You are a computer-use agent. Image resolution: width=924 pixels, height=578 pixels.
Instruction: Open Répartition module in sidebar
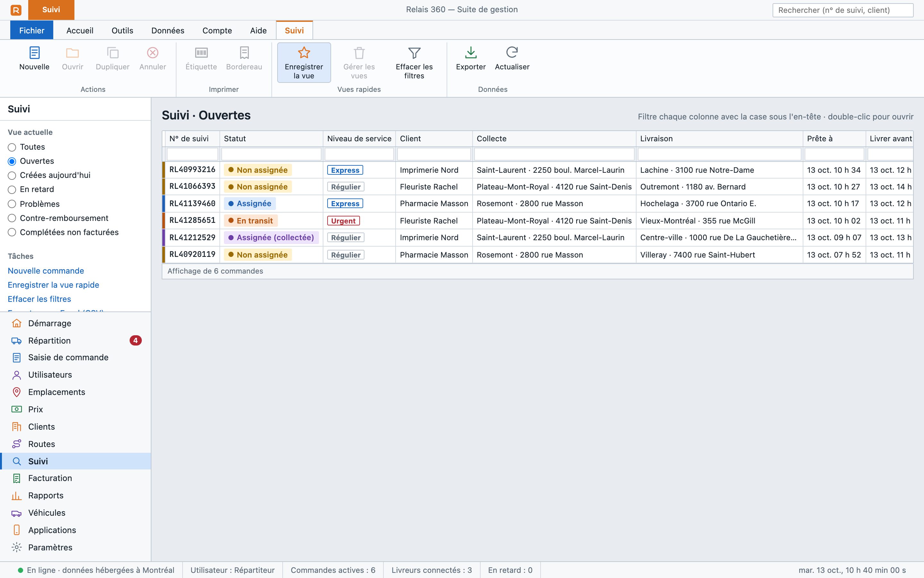pos(76,341)
